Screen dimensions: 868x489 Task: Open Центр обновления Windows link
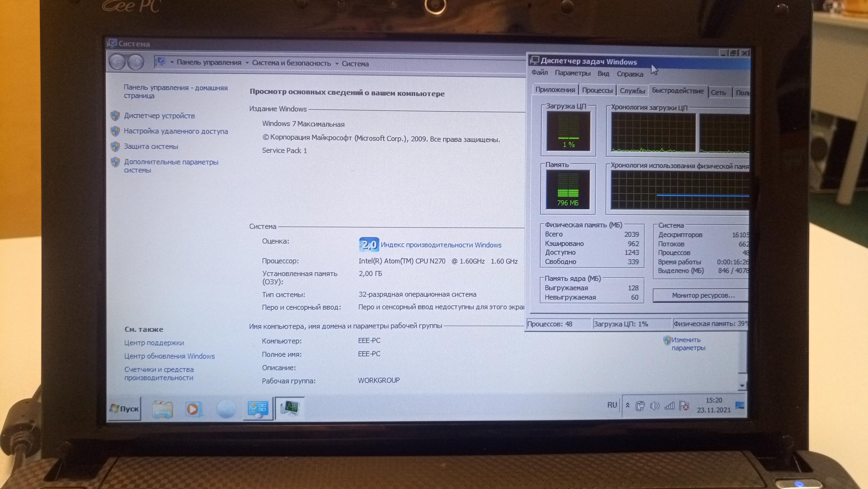coord(169,356)
